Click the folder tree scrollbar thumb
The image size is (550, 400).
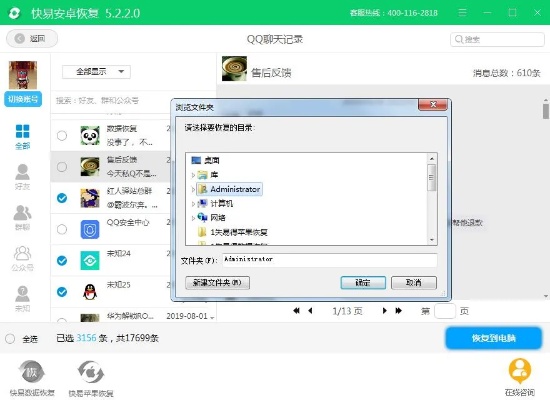[432, 178]
